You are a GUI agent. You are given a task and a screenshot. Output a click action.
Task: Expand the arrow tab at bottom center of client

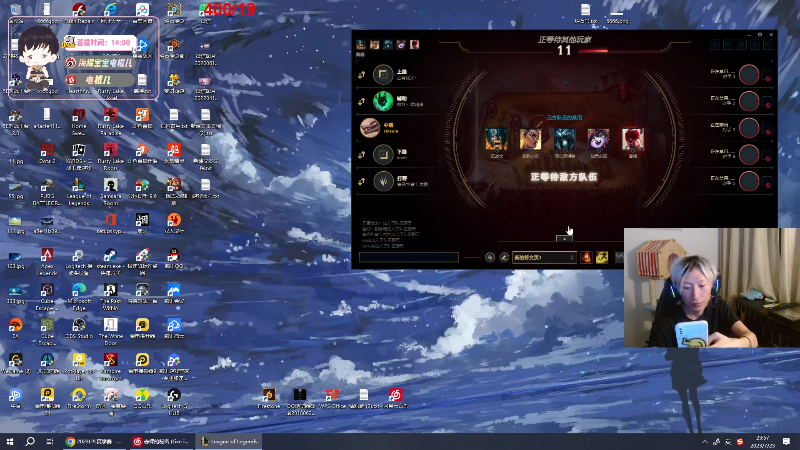click(x=564, y=238)
